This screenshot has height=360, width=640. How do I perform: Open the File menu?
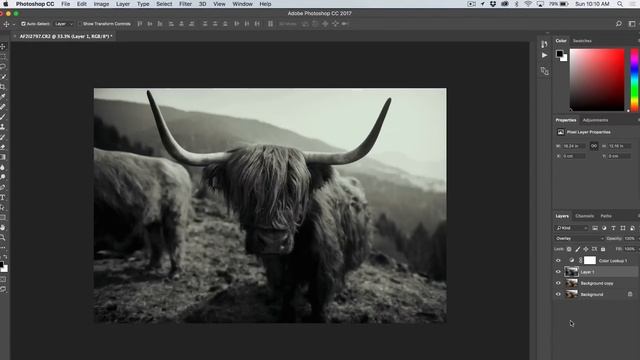point(65,4)
